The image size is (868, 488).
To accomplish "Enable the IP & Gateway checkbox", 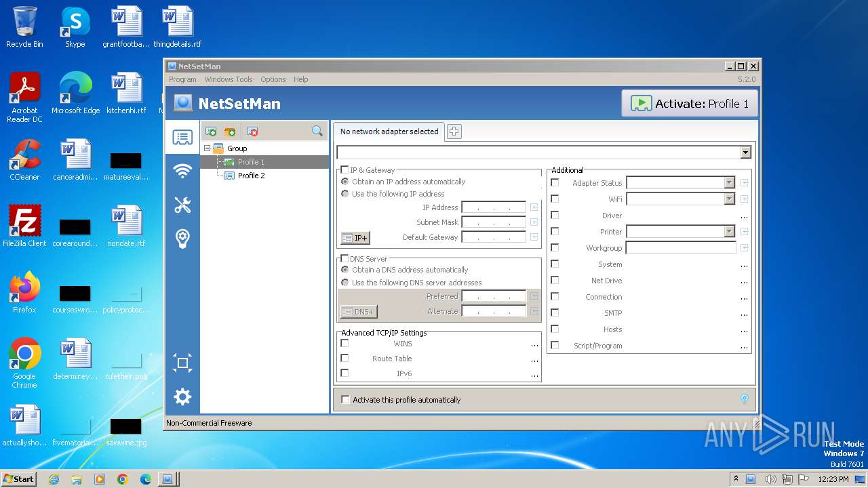I will (344, 170).
